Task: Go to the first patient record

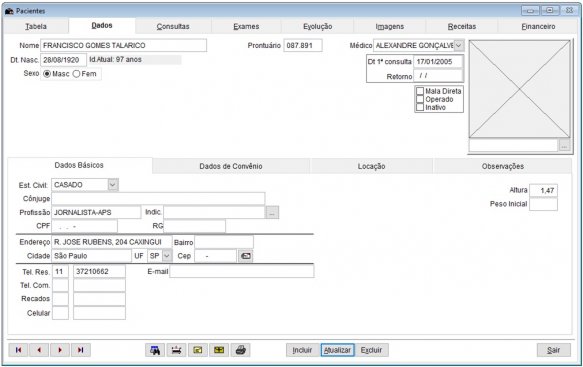Action: point(18,350)
